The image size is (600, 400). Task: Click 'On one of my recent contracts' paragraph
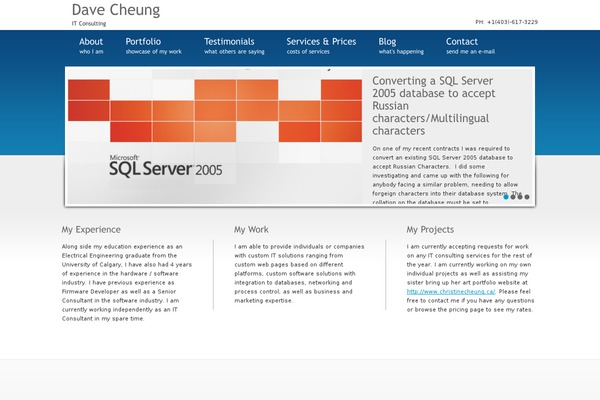445,175
